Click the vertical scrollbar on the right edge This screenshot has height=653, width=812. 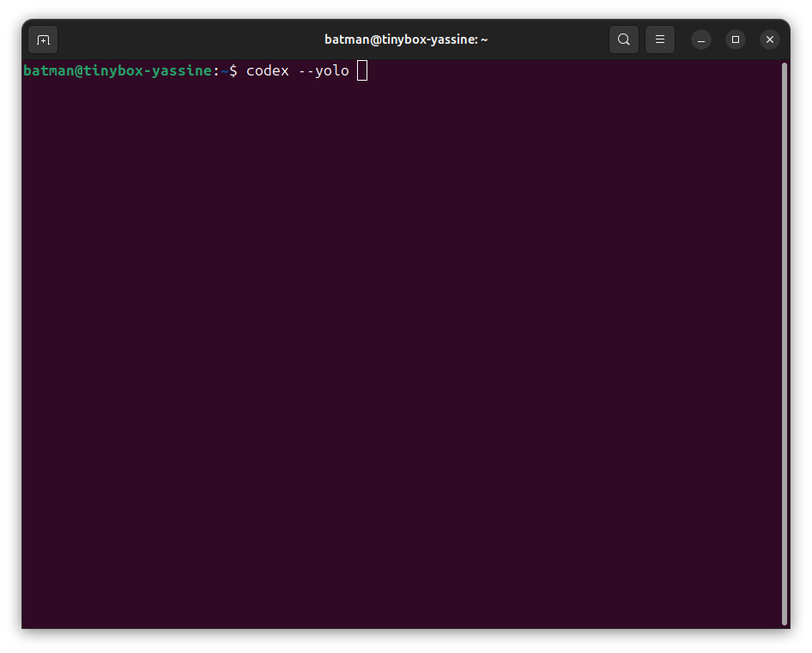[x=785, y=343]
